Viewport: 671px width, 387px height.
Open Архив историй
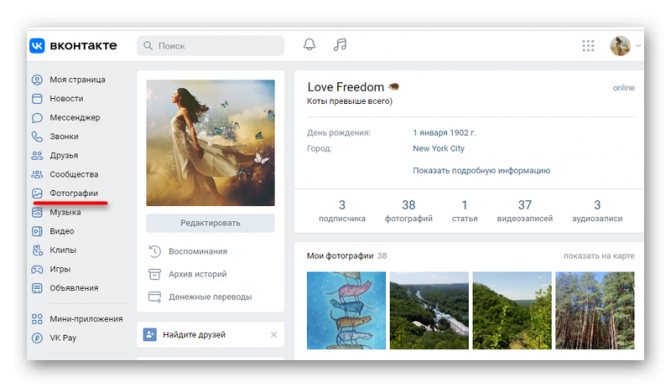(198, 274)
